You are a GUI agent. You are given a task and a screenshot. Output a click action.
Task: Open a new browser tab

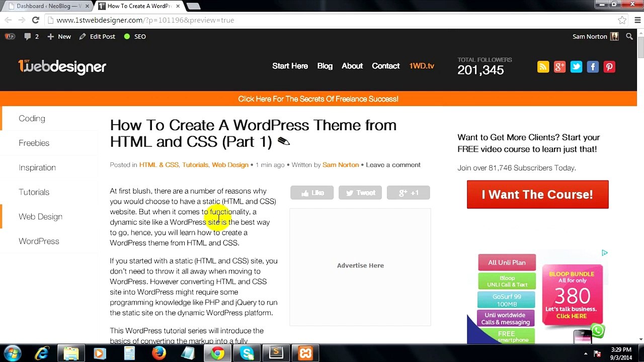coord(193,6)
